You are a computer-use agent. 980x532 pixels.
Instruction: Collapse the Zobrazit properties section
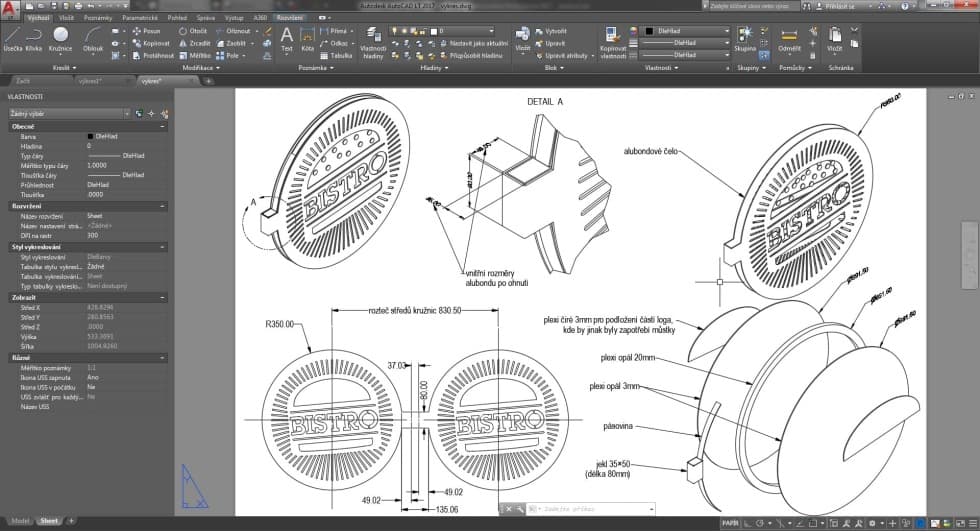click(162, 298)
